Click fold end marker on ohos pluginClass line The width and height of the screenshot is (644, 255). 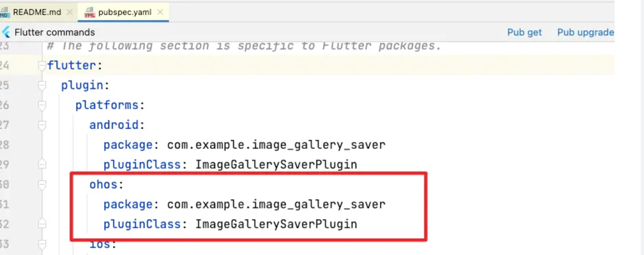coord(42,224)
